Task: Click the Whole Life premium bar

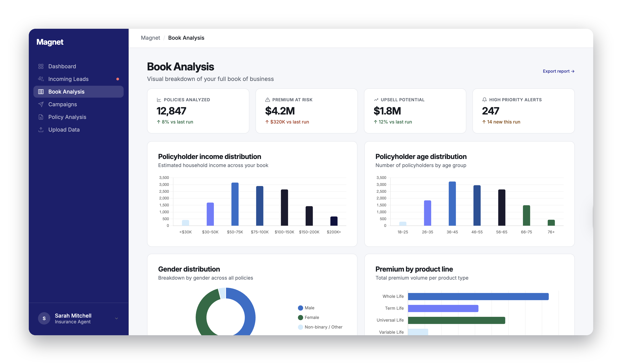Action: (x=478, y=297)
